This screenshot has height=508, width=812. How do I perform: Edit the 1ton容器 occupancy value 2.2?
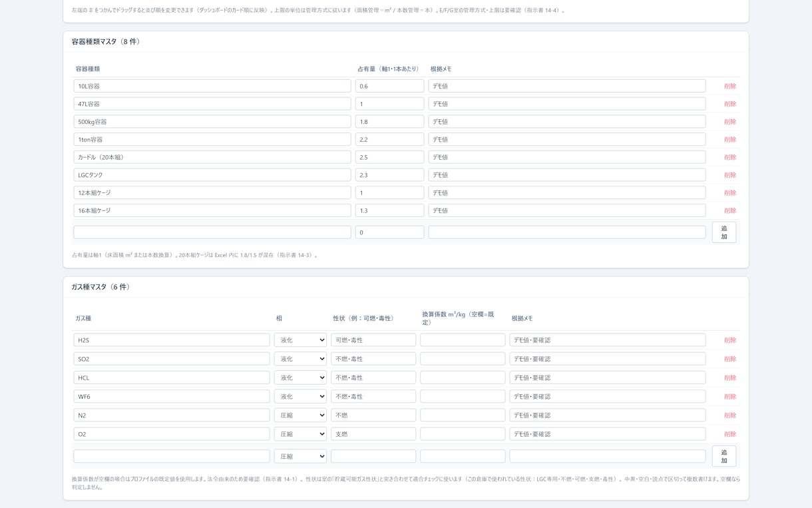click(x=389, y=139)
